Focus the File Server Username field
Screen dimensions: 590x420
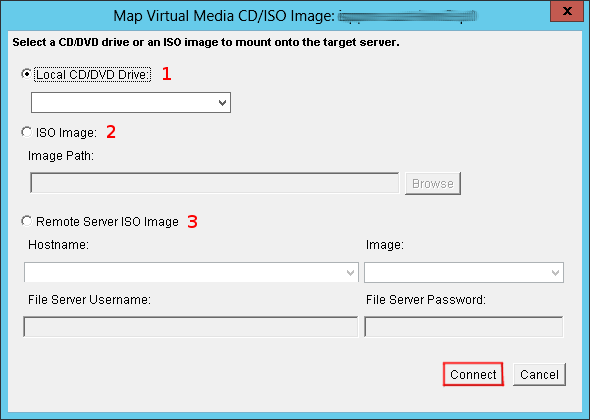click(x=190, y=327)
